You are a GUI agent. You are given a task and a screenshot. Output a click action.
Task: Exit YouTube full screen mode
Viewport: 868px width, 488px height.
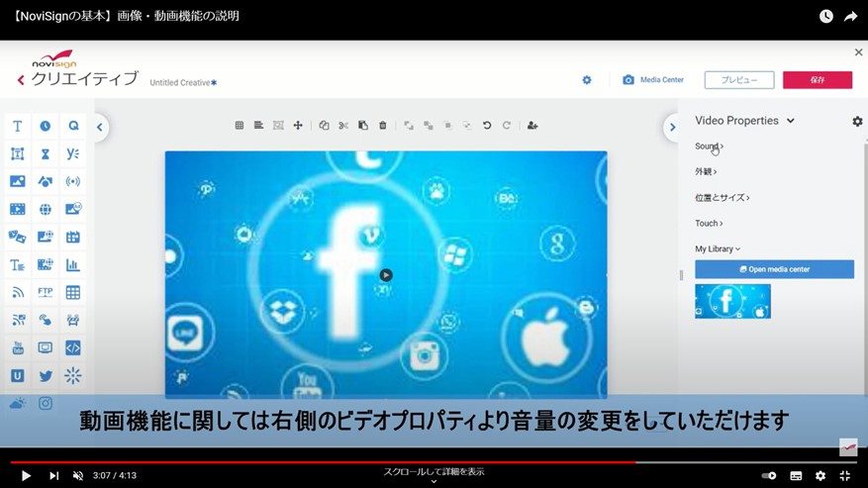point(845,475)
